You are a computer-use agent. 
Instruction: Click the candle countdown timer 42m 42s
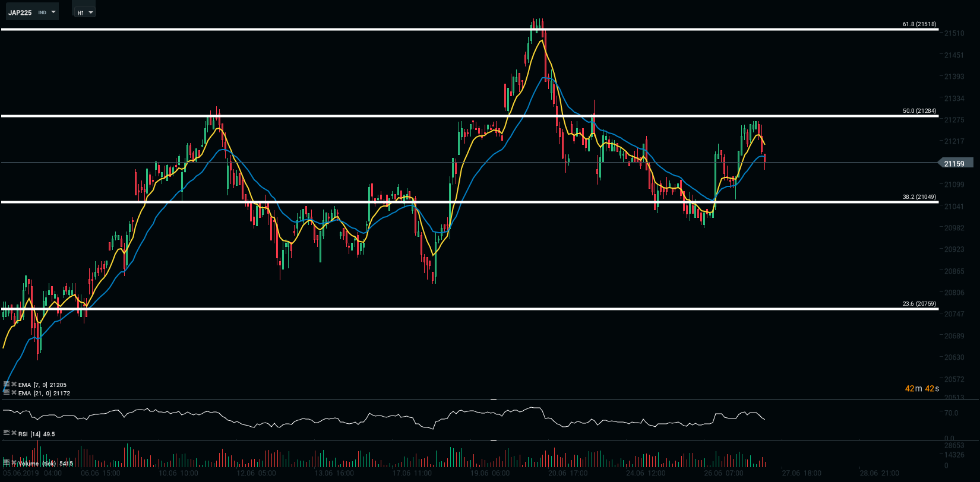[x=922, y=388]
